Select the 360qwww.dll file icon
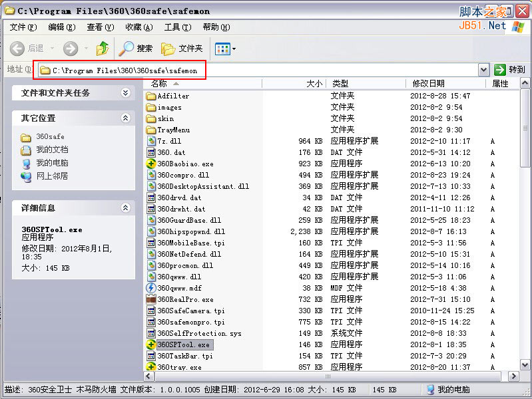Viewport: 532px width, 399px height. (x=151, y=277)
